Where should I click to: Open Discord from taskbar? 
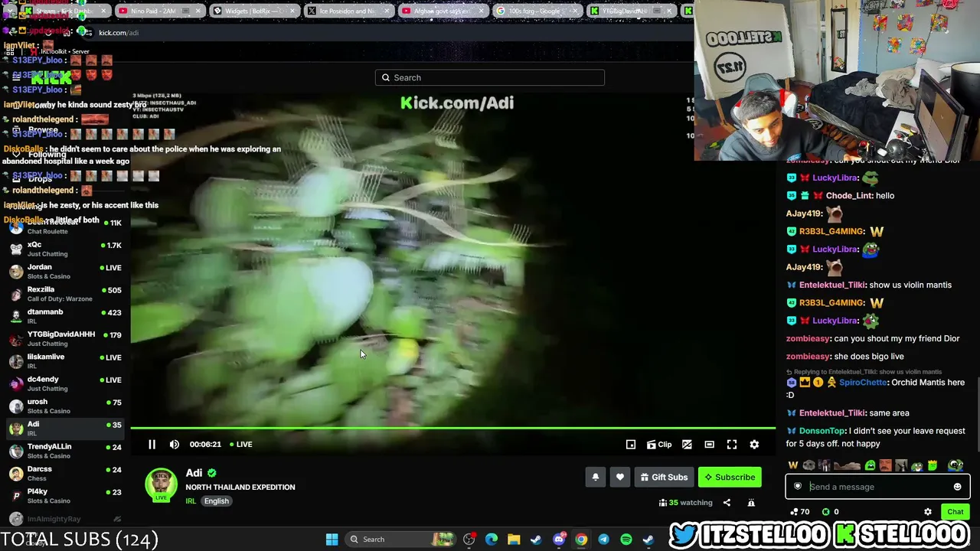point(559,540)
